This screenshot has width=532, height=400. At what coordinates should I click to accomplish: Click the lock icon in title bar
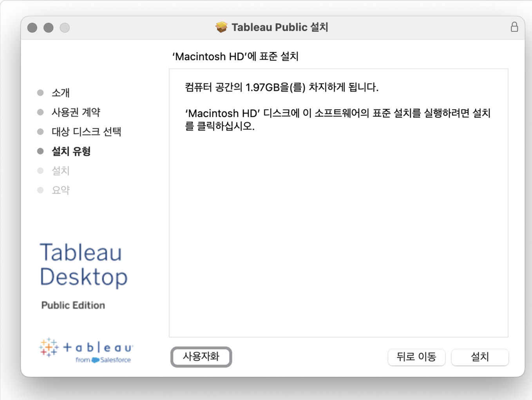click(x=514, y=27)
